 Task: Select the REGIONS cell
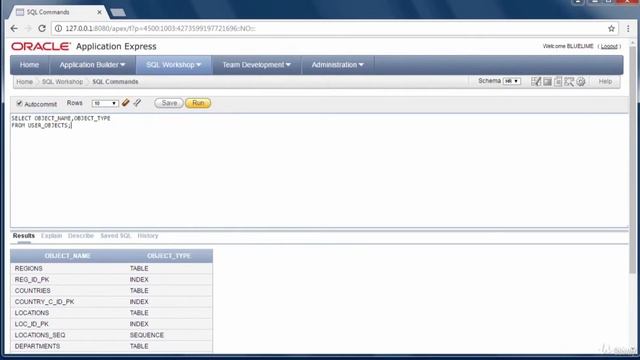(x=29, y=269)
